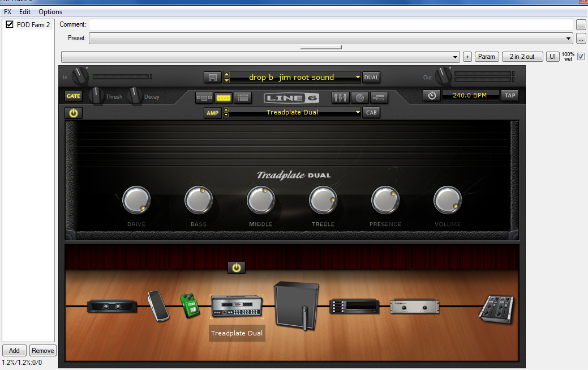Click the TAP tempo button

point(510,95)
